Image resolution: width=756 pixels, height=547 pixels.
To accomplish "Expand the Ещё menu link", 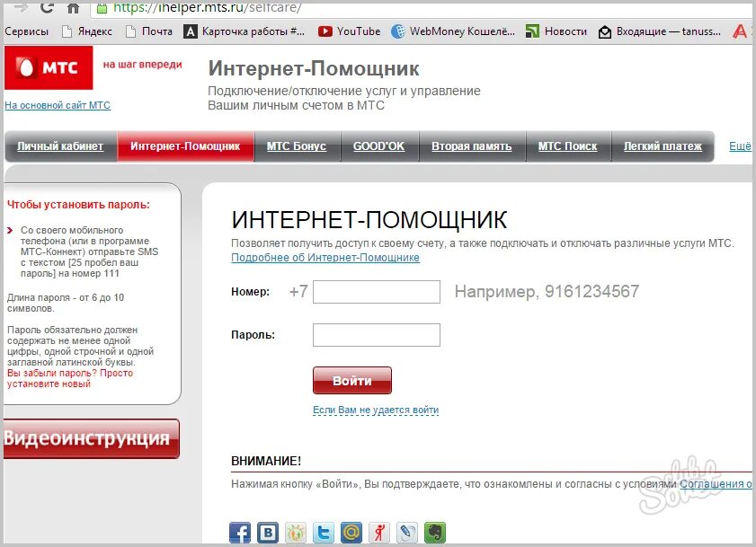I will coord(740,146).
